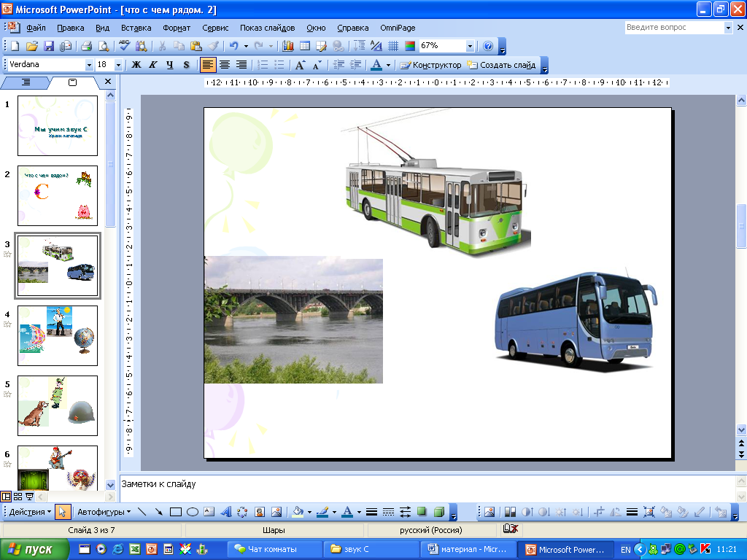Expand the undo history arrow
747x560 pixels.
pos(246,46)
